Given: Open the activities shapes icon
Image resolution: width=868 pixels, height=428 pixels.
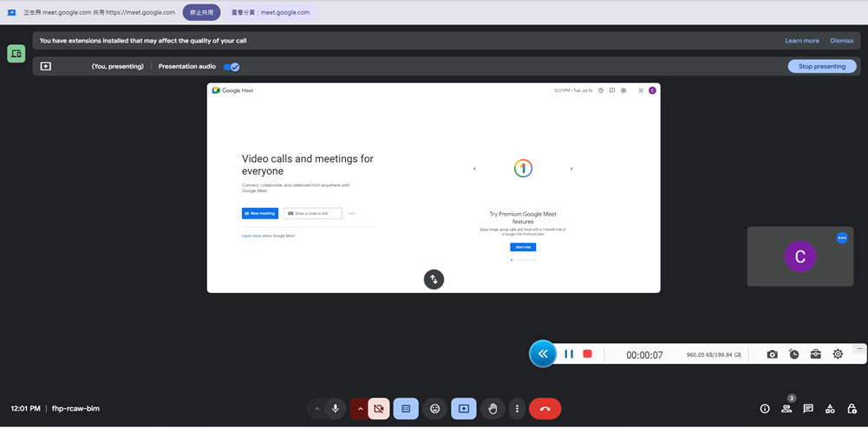Looking at the screenshot, I should [830, 409].
